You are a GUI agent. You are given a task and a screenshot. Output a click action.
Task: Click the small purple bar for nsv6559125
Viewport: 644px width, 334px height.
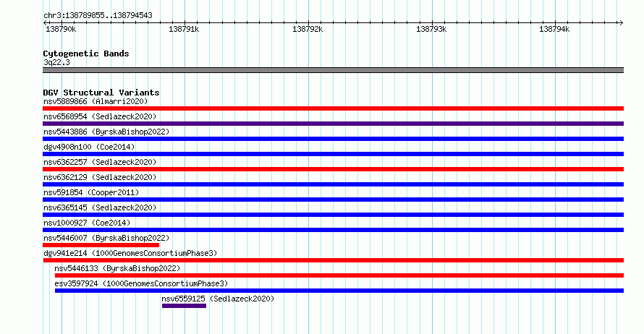coord(184,306)
